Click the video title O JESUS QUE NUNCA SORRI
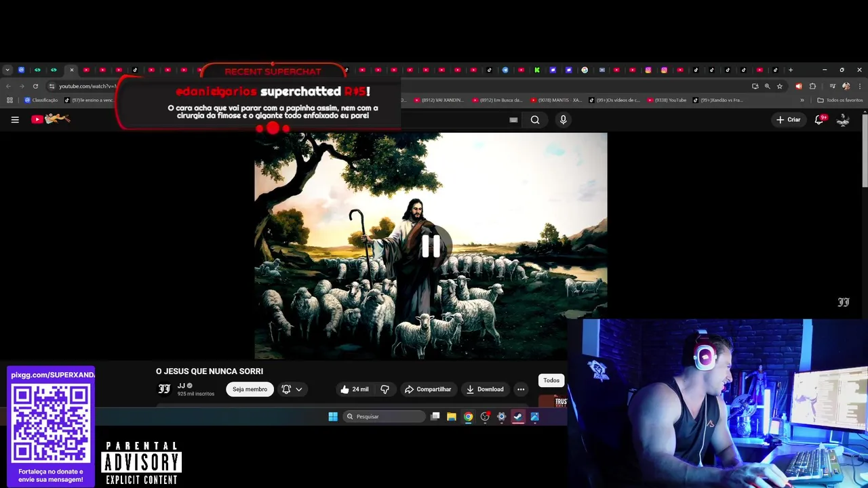The width and height of the screenshot is (868, 488). (210, 371)
